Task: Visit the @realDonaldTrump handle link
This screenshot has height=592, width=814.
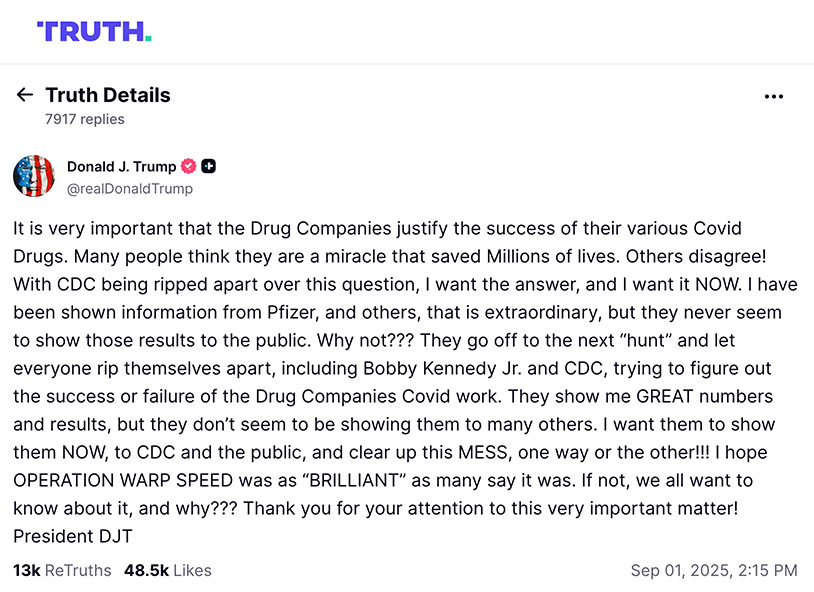Action: point(130,188)
